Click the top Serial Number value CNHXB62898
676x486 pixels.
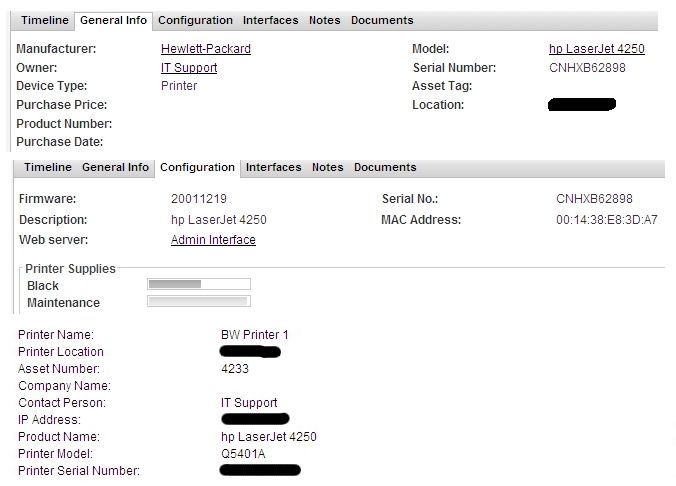click(x=587, y=68)
